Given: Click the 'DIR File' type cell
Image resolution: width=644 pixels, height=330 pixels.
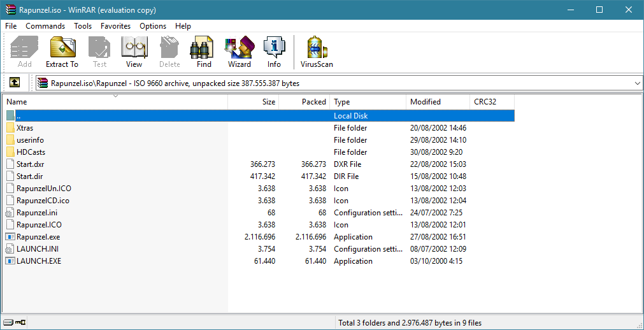Looking at the screenshot, I should tap(347, 176).
